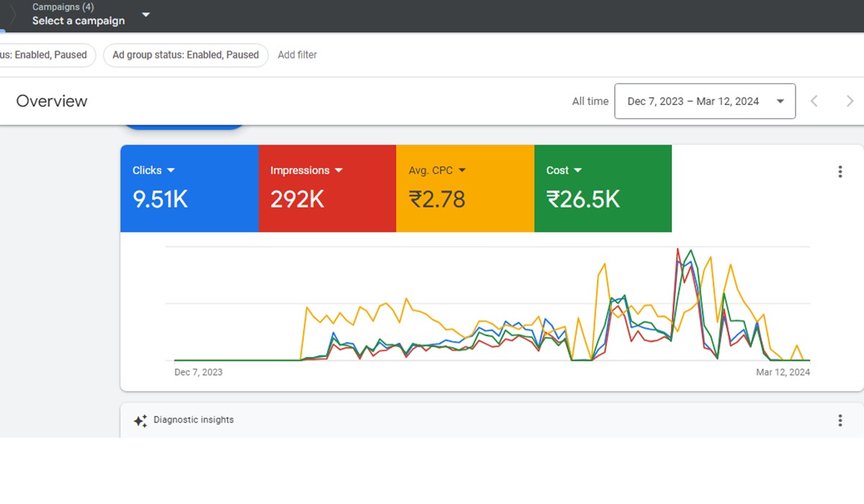Click the All time label
Viewport: 864px width, 504px height.
pyautogui.click(x=590, y=102)
